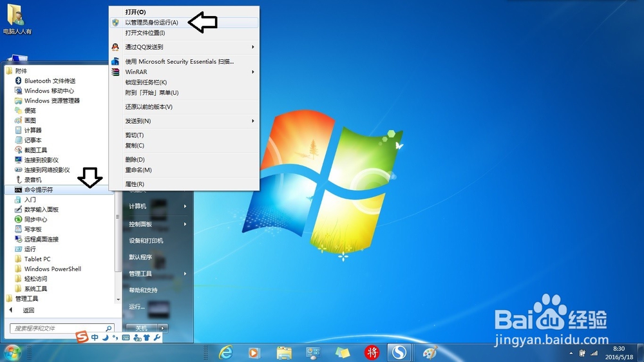This screenshot has height=362, width=644.
Task: Launch the 画图 paint program
Action: pos(25,120)
